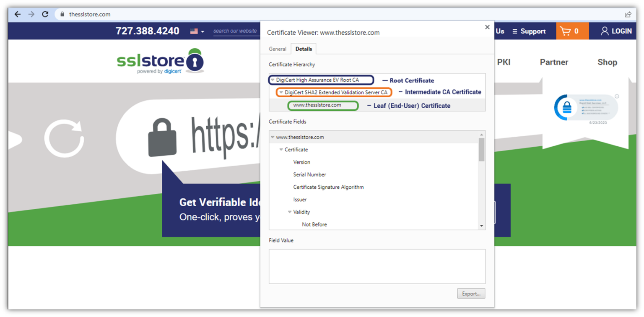Click the search our website input field
The image size is (644, 317).
point(235,31)
